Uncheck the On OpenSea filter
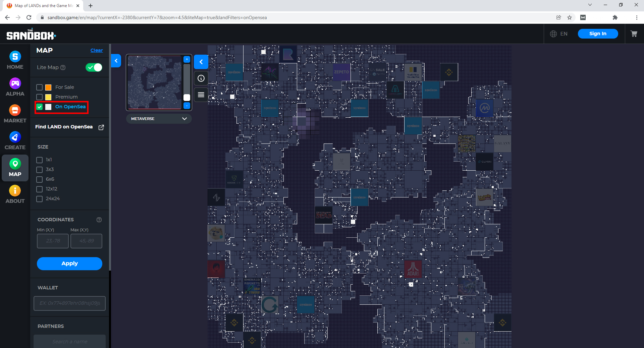The width and height of the screenshot is (644, 348). 40,107
